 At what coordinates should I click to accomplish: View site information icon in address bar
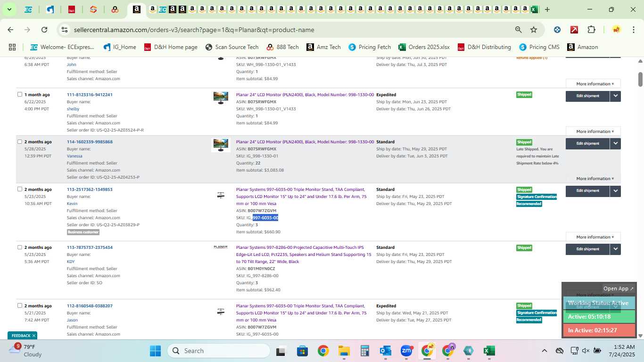tap(65, 30)
